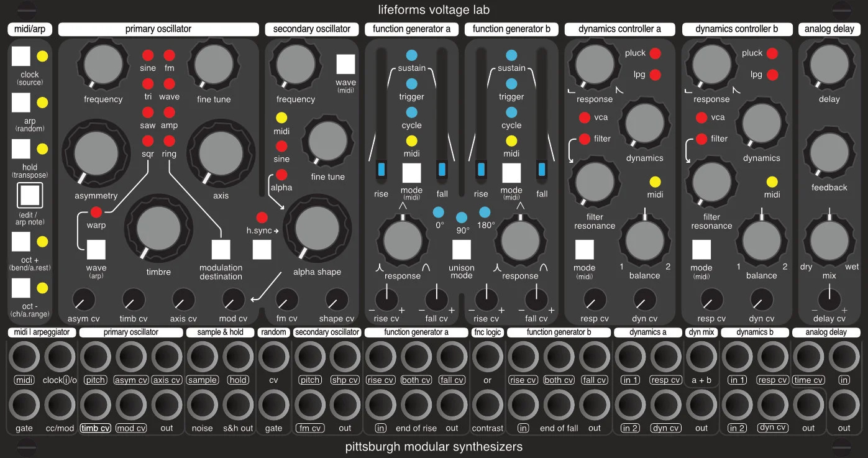Click function generator b cycle LED
This screenshot has width=868, height=458.
point(511,112)
